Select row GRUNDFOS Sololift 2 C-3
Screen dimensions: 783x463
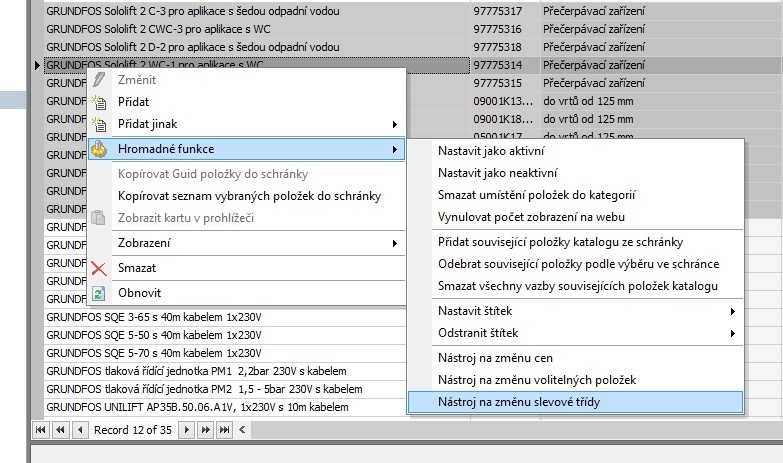point(257,11)
